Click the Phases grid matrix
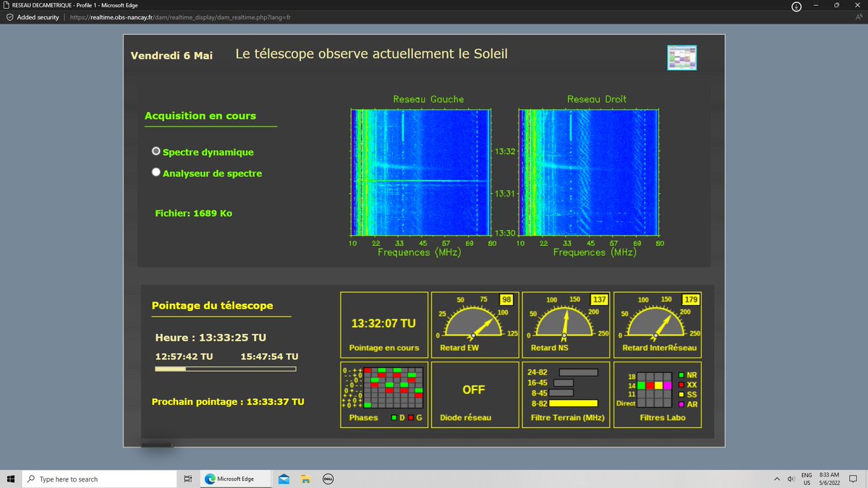The height and width of the screenshot is (488, 868). coord(394,388)
